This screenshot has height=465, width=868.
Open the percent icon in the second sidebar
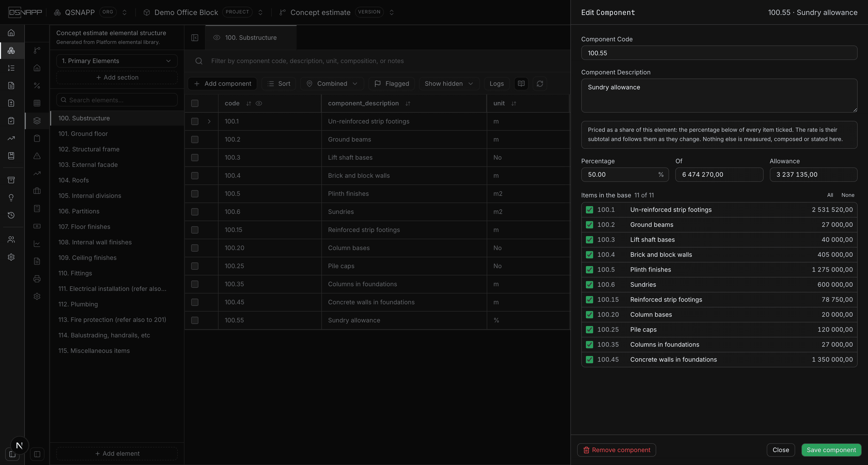coord(37,86)
